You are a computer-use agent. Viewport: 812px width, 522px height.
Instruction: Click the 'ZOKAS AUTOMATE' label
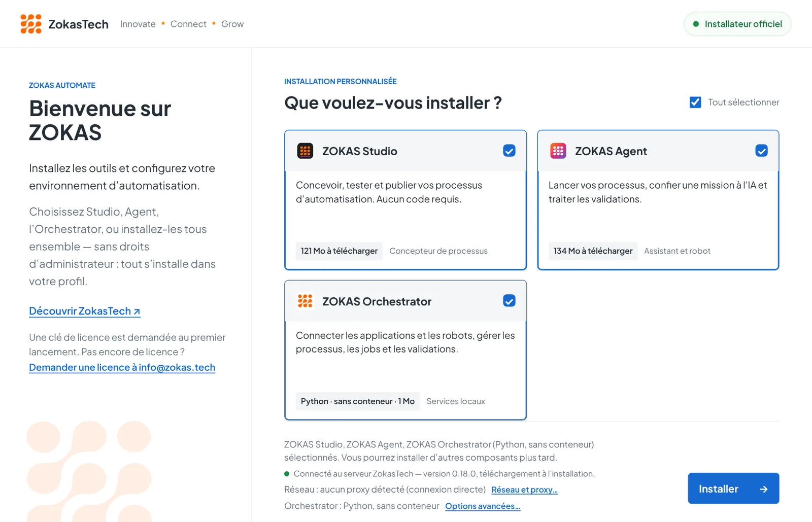pos(62,85)
